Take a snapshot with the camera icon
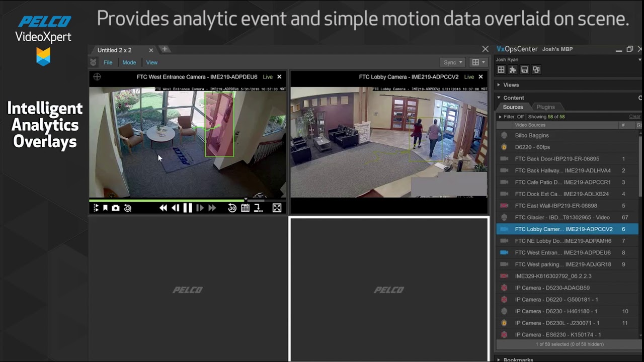Viewport: 644px width, 362px height. click(x=116, y=208)
